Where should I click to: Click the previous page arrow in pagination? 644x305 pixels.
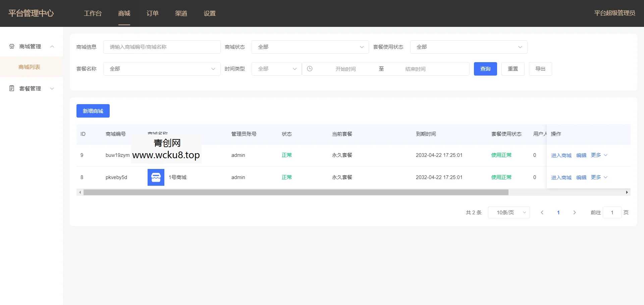542,212
